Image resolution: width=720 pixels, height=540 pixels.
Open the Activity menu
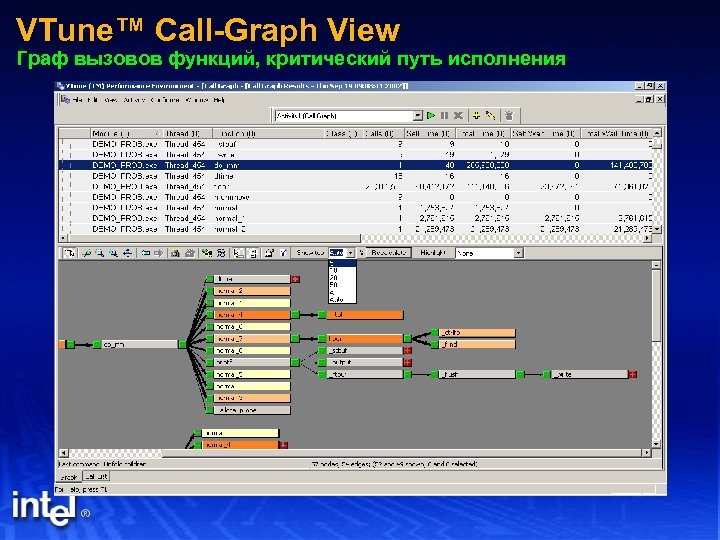(x=135, y=100)
